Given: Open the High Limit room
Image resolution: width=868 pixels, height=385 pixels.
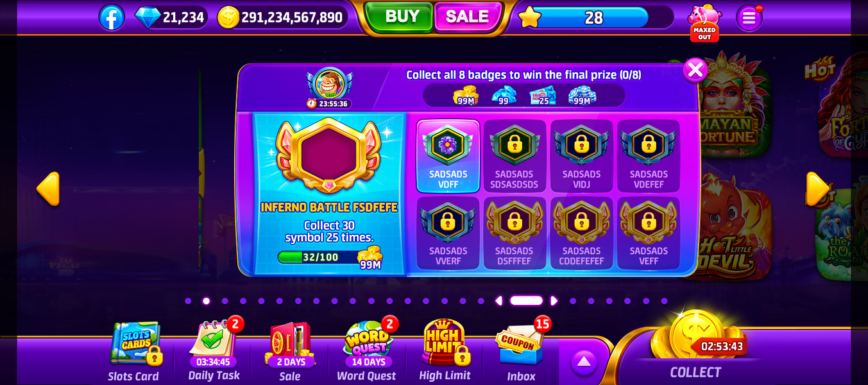Looking at the screenshot, I should coord(445,350).
